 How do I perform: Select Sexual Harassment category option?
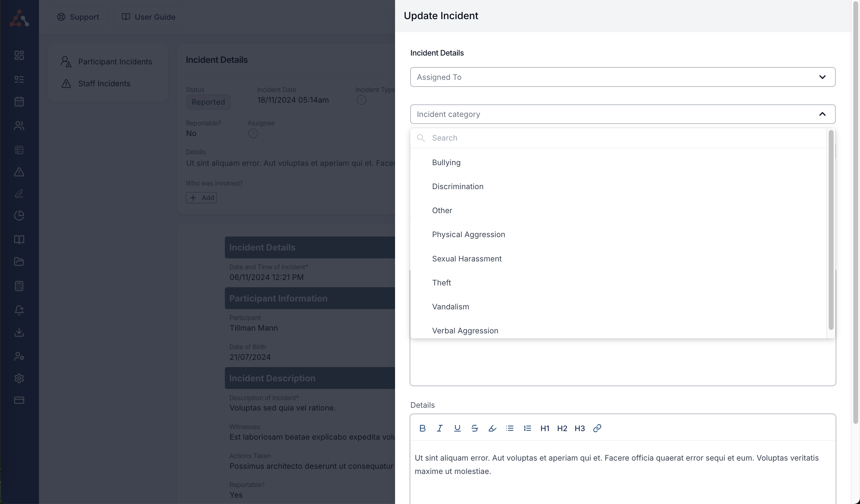[x=618, y=259]
